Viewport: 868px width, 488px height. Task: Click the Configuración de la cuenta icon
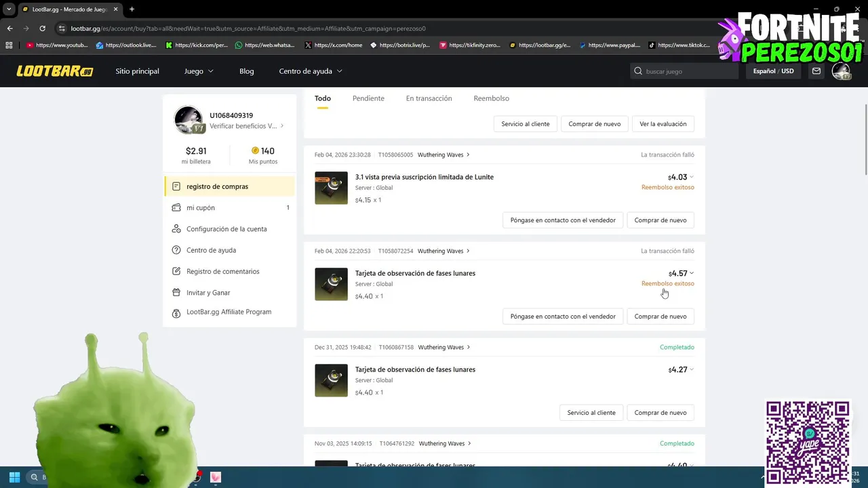click(176, 229)
